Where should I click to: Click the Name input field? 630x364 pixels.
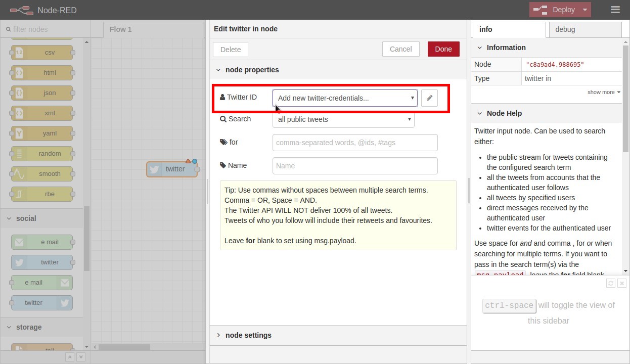point(355,166)
